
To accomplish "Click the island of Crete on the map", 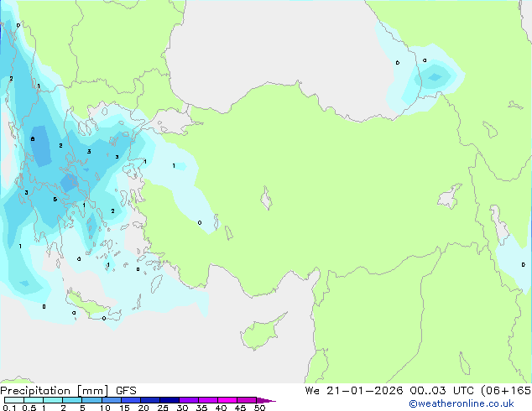I will [92, 309].
